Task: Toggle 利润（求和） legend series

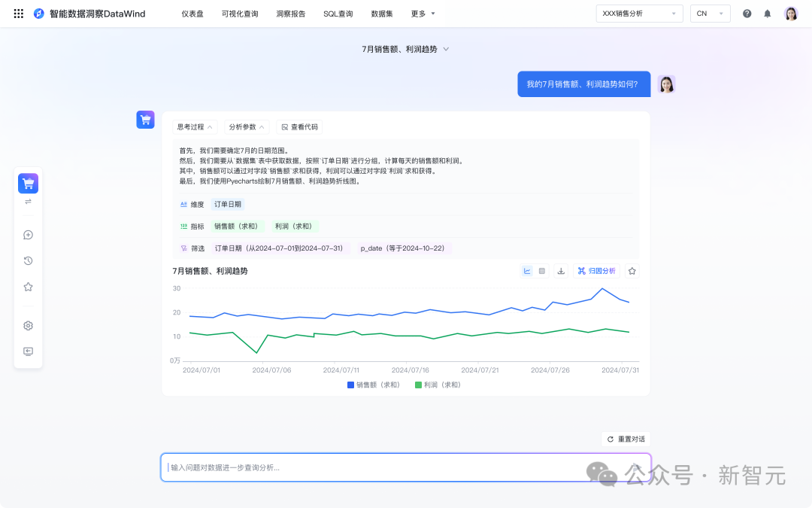Action: 438,385
